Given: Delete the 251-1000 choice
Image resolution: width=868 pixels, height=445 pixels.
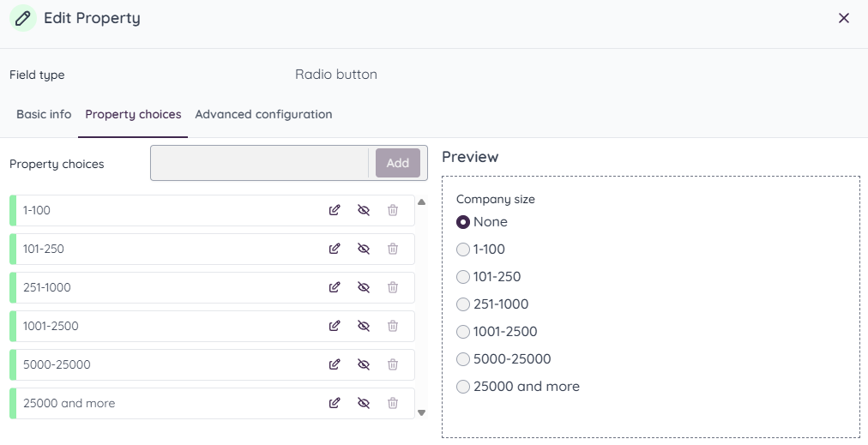Looking at the screenshot, I should coord(393,287).
